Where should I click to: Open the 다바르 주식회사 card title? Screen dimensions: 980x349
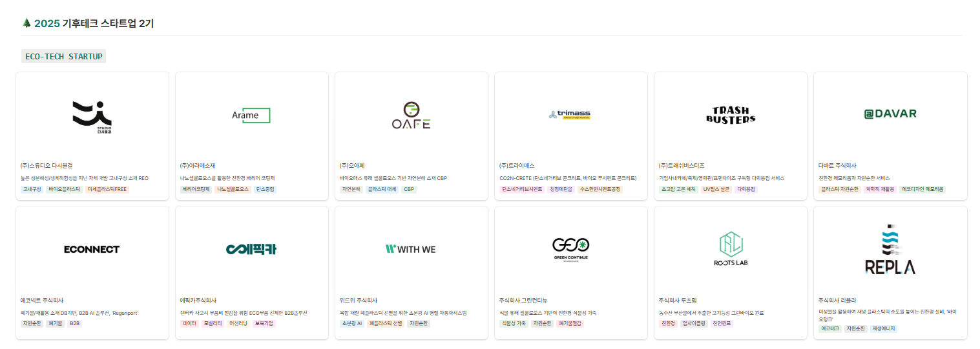tap(837, 166)
